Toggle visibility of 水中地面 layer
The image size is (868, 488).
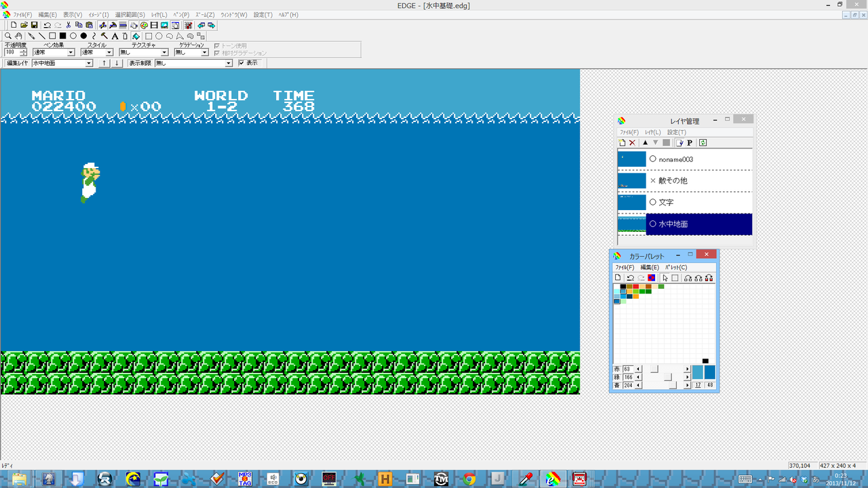(x=652, y=224)
